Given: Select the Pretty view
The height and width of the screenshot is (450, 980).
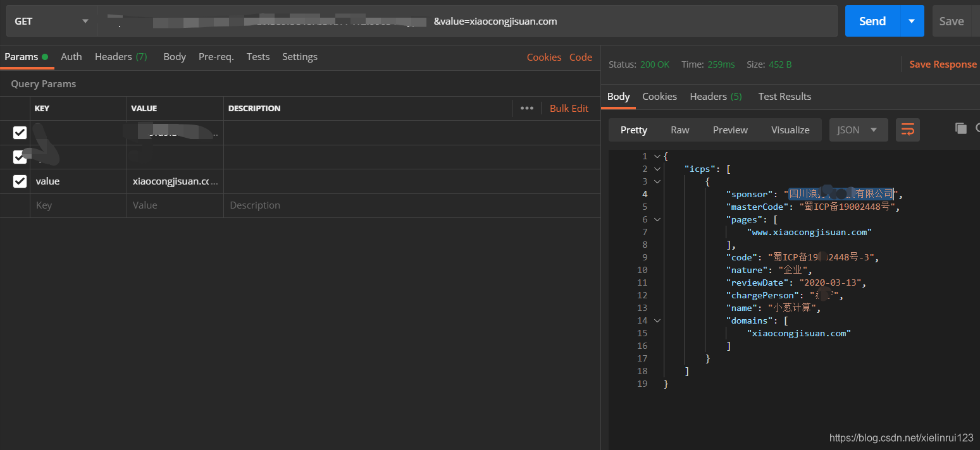Looking at the screenshot, I should (634, 130).
